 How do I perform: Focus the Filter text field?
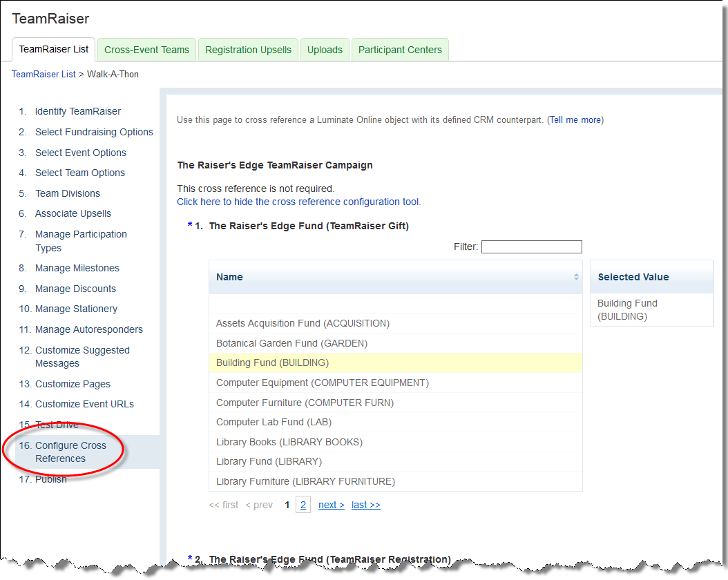click(532, 247)
